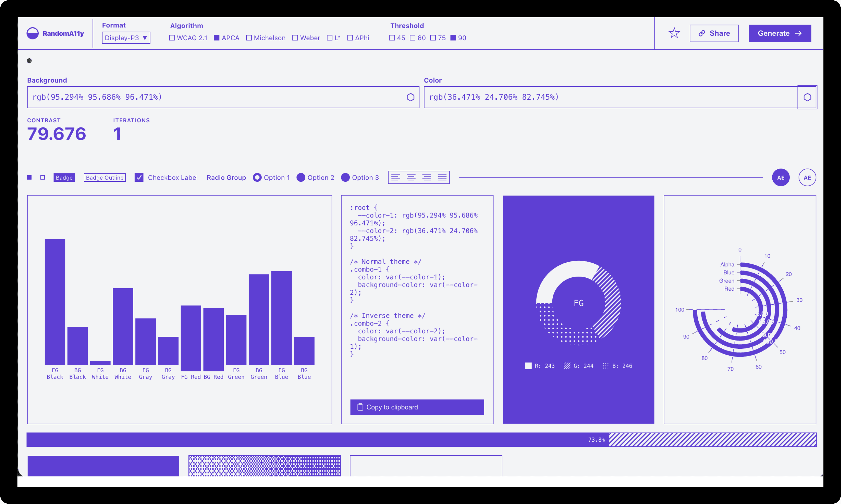Set threshold to 75
841x504 pixels.
[x=433, y=38]
